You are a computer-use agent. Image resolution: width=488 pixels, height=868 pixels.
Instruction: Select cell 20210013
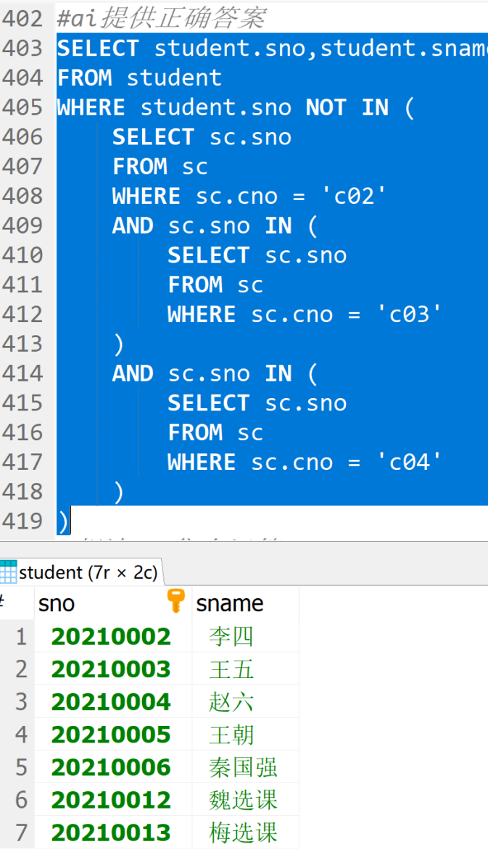point(113,832)
